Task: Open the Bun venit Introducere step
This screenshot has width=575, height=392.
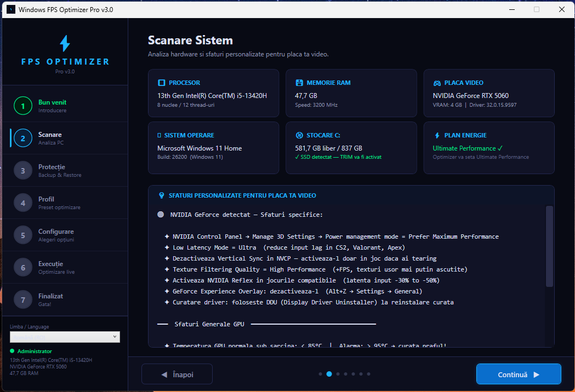Action: pyautogui.click(x=65, y=106)
